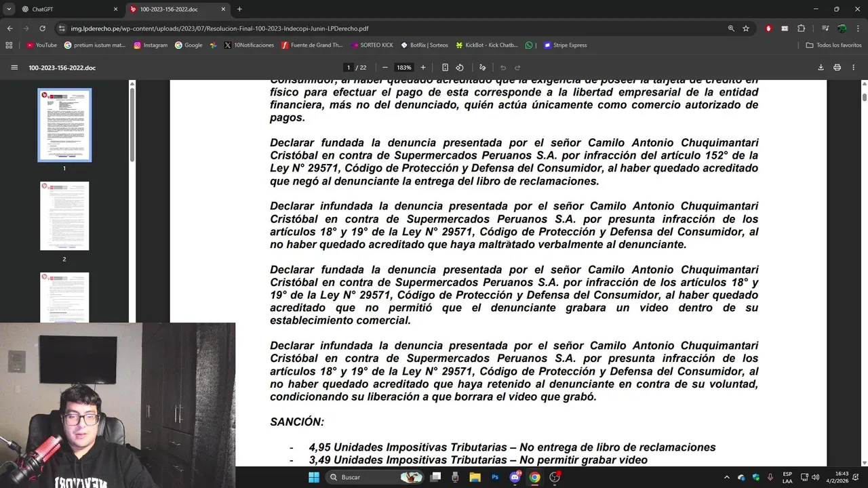This screenshot has width=868, height=488.
Task: Open the SORTEO KICK bookmark
Action: click(x=372, y=45)
